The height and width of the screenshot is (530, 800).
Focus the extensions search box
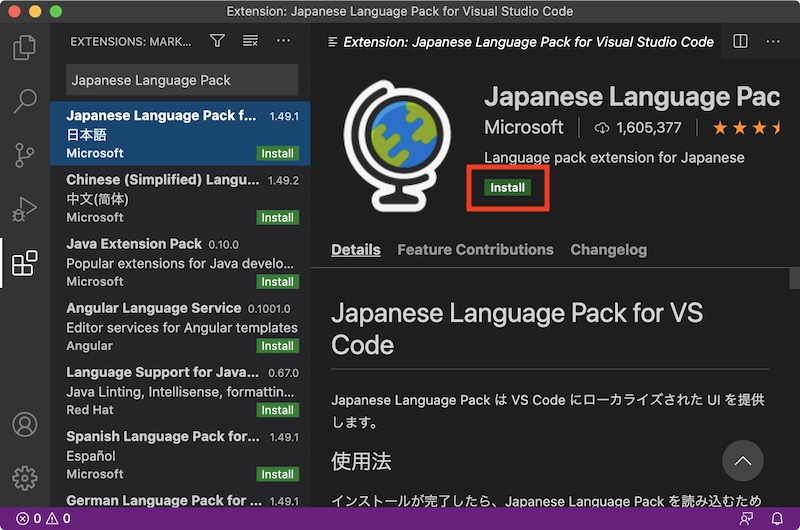click(182, 80)
